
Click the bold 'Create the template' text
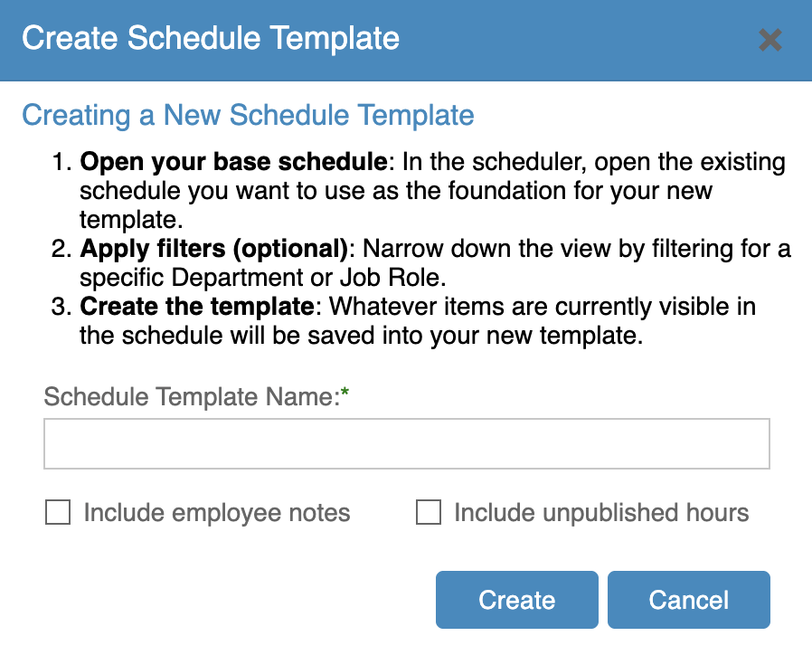point(196,307)
